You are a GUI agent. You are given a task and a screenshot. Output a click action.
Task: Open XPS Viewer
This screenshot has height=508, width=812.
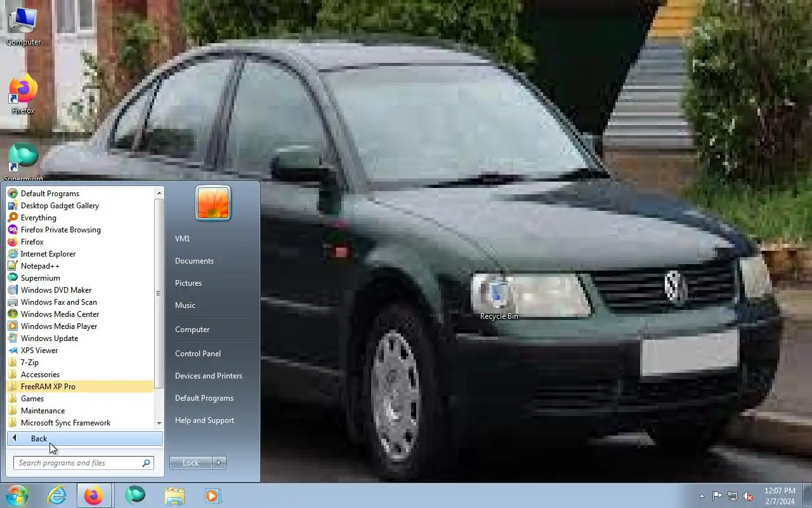click(x=80, y=351)
